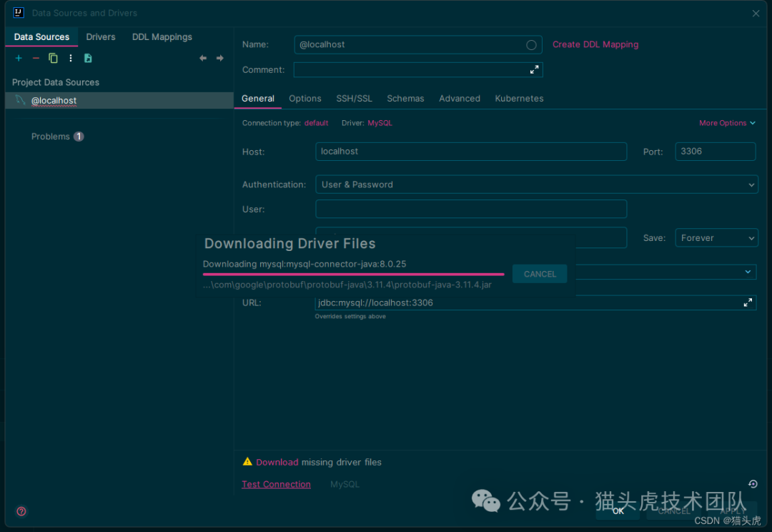Click the protobuf-java jar path text

point(347,285)
